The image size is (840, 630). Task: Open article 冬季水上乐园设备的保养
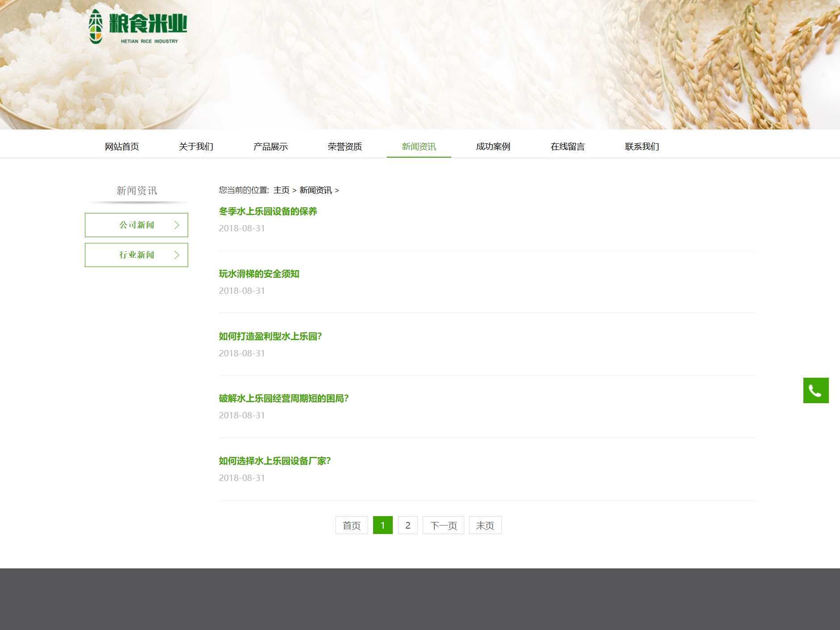[x=267, y=211]
